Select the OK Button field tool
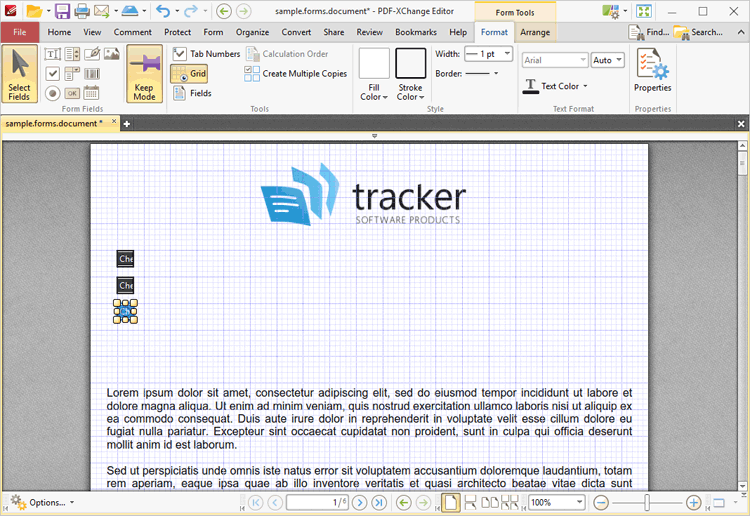750x516 pixels. 72,93
